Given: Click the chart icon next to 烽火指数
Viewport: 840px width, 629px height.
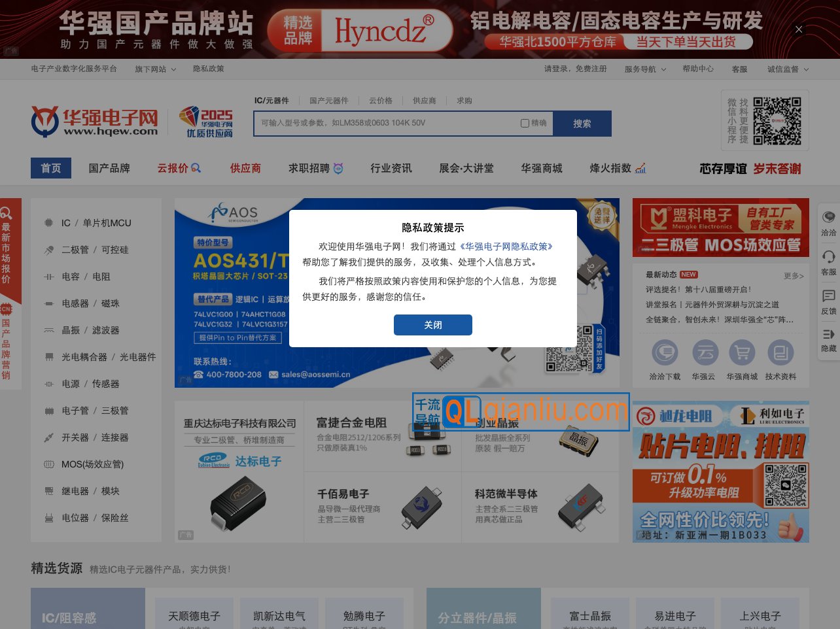Looking at the screenshot, I should [x=640, y=168].
